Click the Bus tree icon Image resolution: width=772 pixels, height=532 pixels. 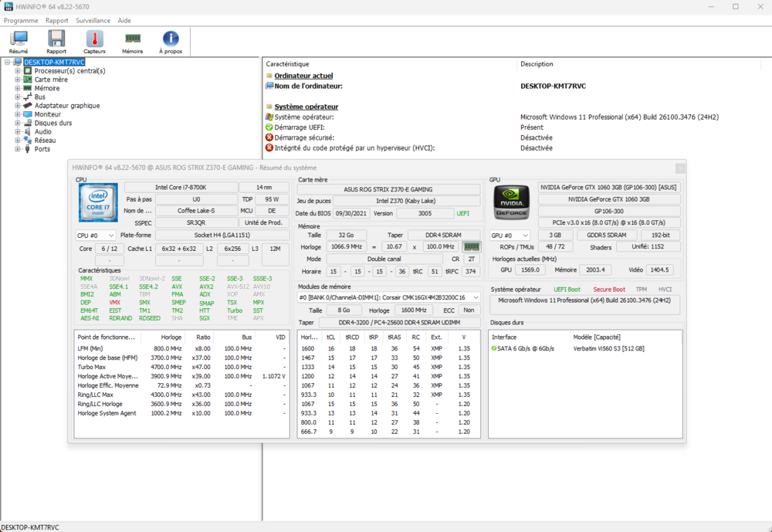[28, 97]
